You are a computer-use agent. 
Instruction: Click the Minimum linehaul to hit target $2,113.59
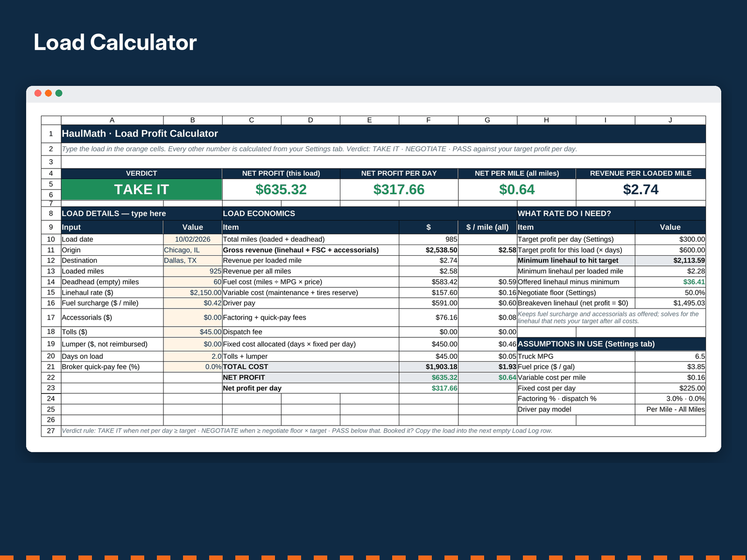tap(670, 260)
